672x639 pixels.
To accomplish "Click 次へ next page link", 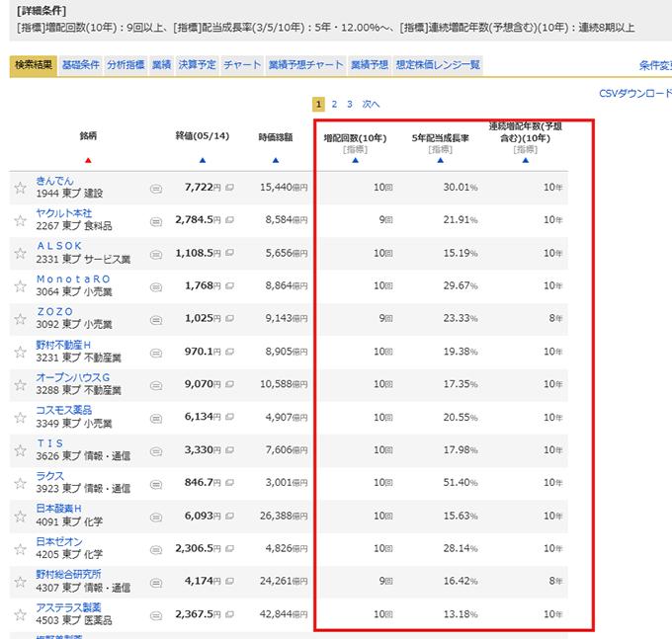I will coord(371,104).
